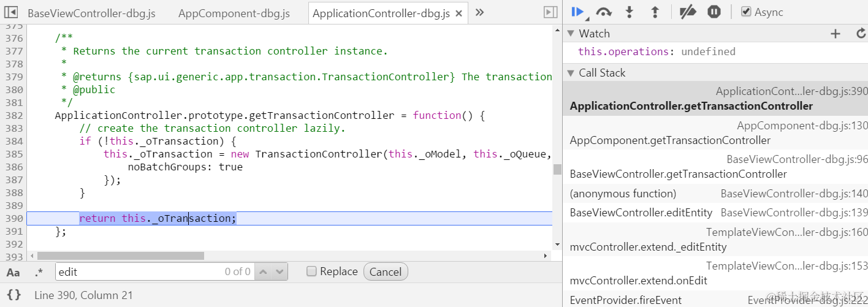Click the TransactionController constructor call text
This screenshot has width=868, height=307.
[x=319, y=154]
